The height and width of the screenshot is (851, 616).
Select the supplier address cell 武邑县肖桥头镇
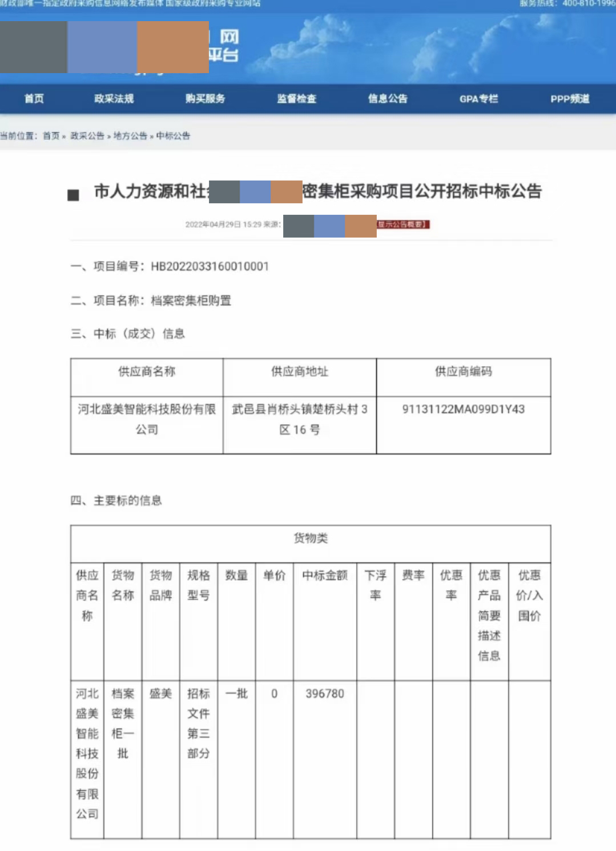click(x=299, y=419)
